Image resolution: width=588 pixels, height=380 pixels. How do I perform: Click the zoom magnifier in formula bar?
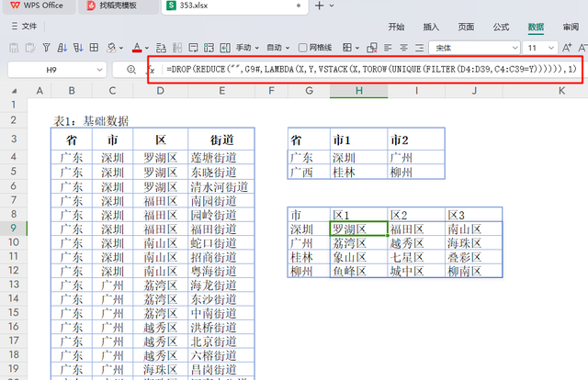131,70
